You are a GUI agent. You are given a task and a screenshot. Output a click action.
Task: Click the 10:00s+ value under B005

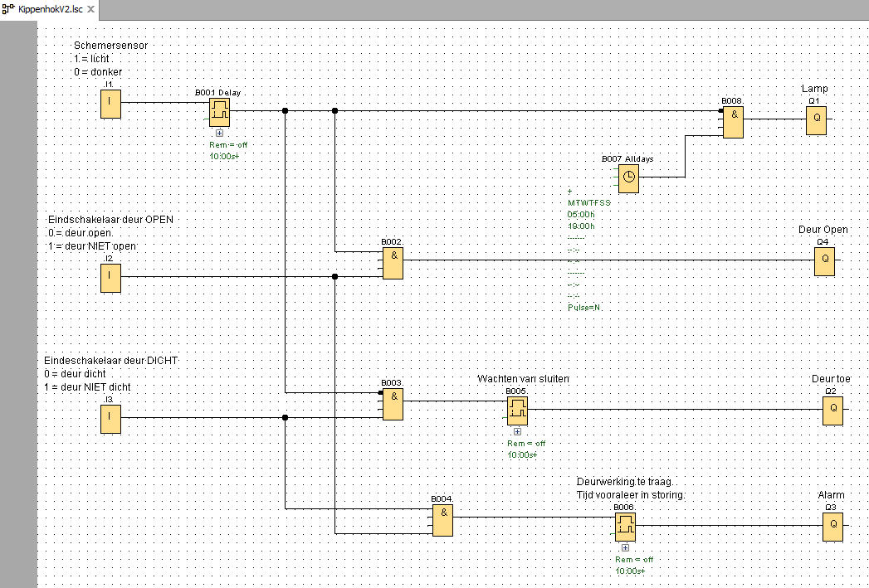pos(523,455)
